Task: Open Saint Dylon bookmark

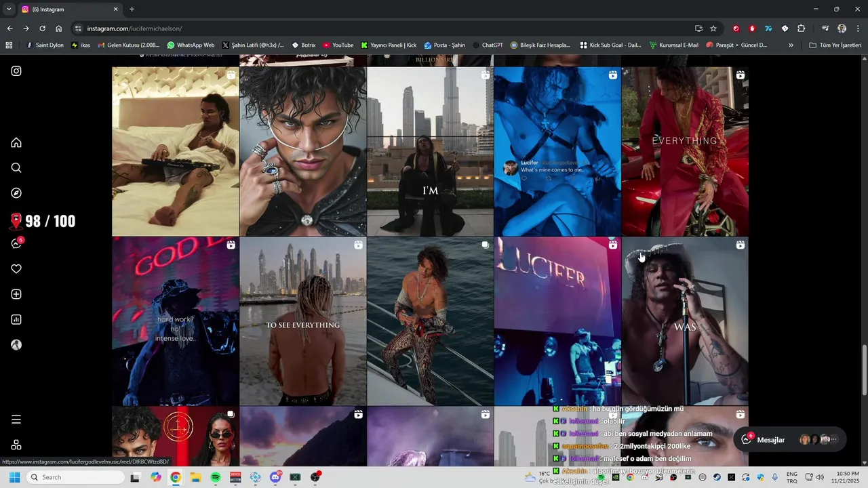Action: click(x=45, y=45)
